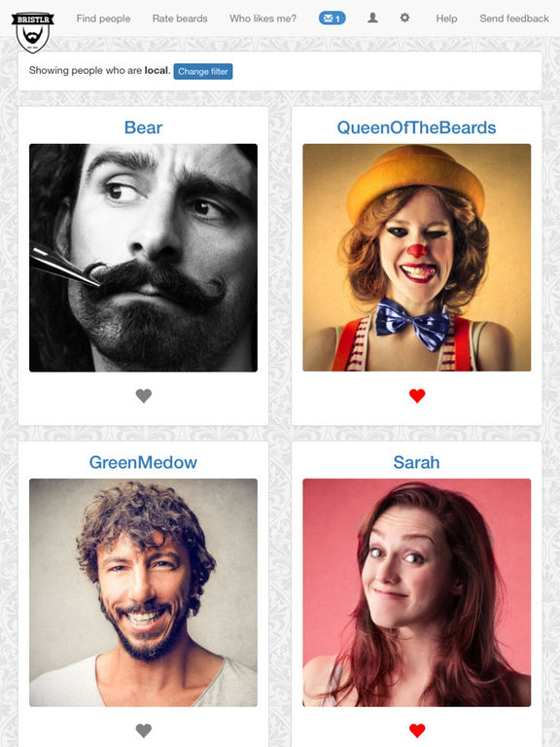Viewport: 560px width, 747px height.
Task: View Bear's black-and-white mustache photo
Action: pos(143,258)
